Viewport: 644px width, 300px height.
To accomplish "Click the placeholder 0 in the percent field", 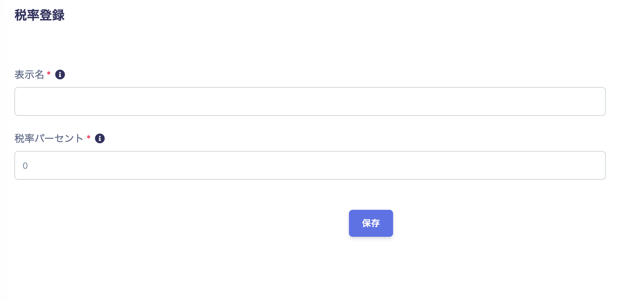I will coord(25,166).
